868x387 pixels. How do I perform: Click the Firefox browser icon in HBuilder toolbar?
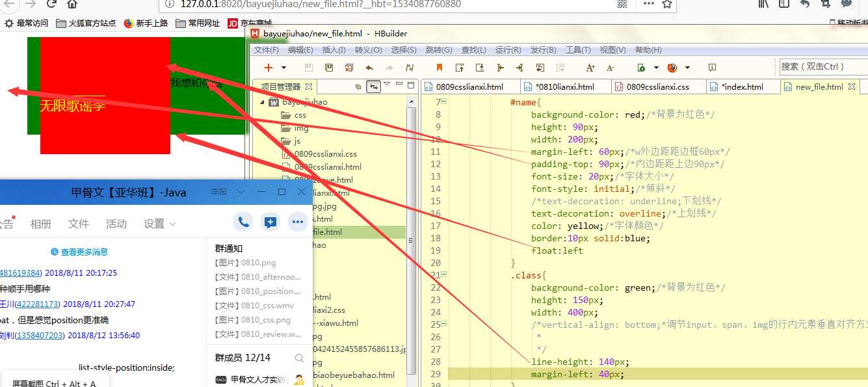[x=672, y=68]
